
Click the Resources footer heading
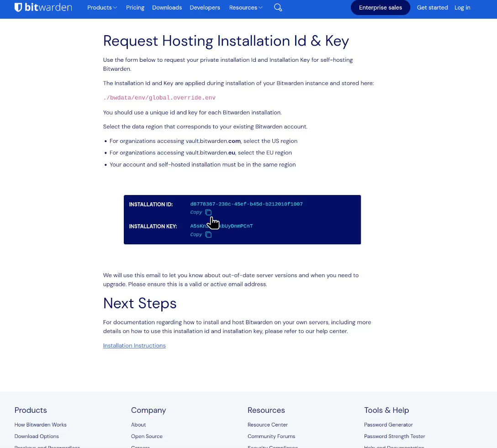click(266, 410)
